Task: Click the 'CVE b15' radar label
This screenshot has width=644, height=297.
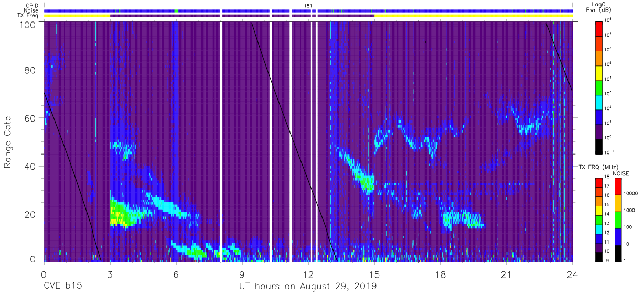Action: click(62, 287)
